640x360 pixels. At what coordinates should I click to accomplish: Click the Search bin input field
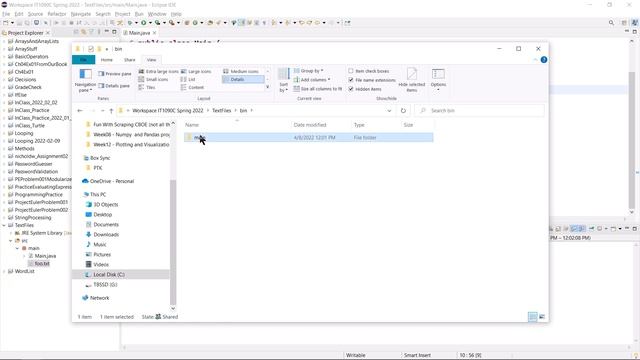click(480, 111)
